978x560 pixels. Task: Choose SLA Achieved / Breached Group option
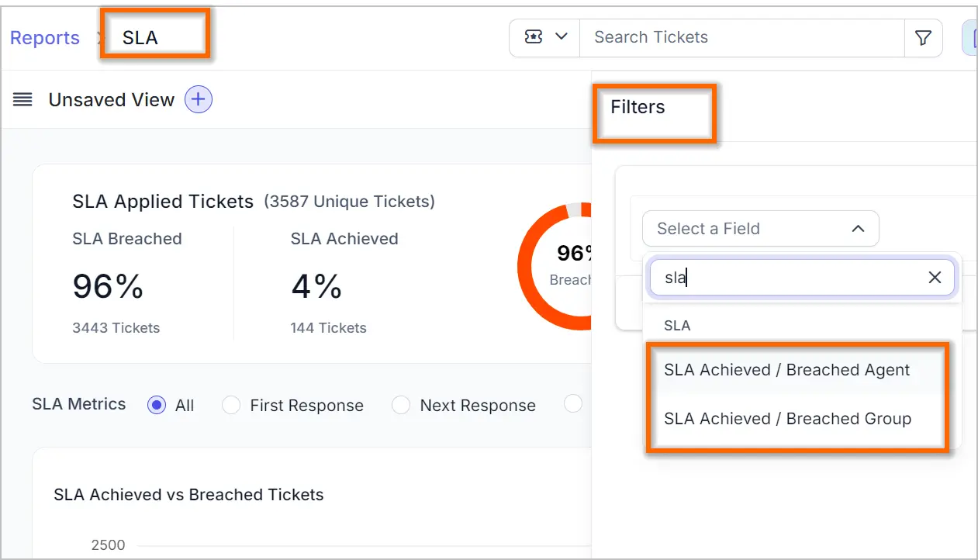click(x=787, y=419)
